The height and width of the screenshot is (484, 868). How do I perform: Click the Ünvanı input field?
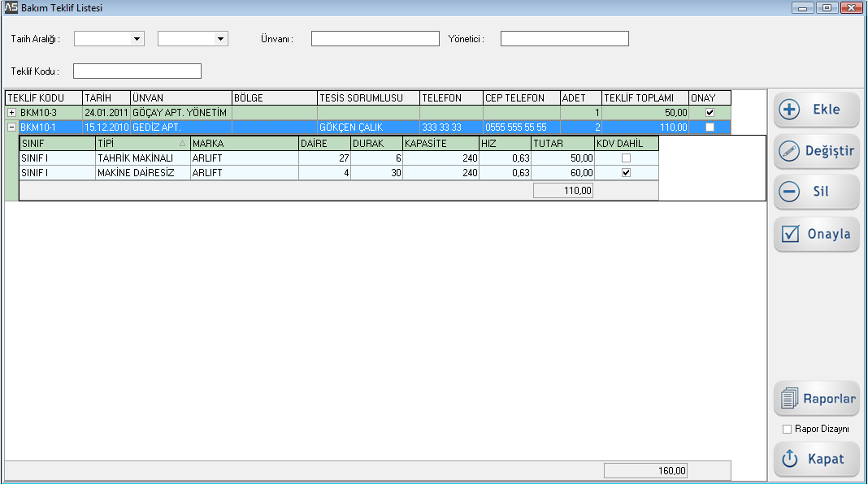tap(375, 39)
